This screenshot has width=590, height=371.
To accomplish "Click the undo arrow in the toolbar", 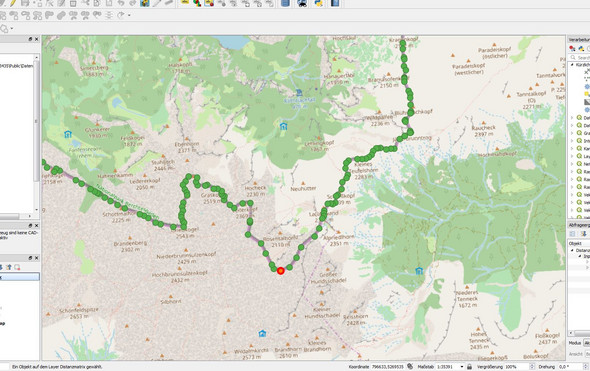I will pos(121,3).
